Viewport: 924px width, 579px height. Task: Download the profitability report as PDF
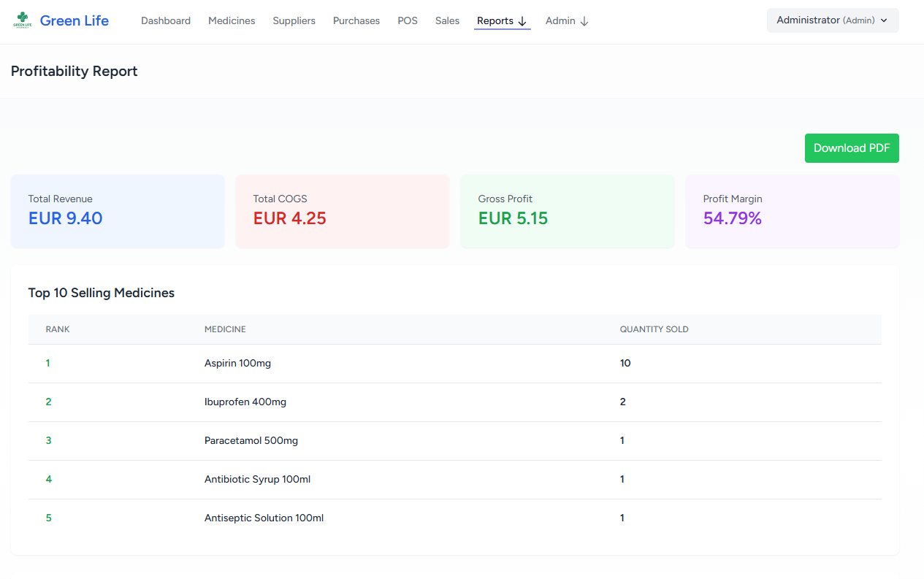pyautogui.click(x=852, y=148)
